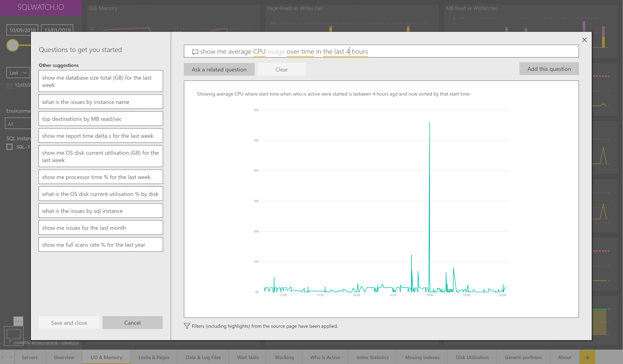Click the 'Showing average CPU where start time' restatement text
Screen dimensions: 623x364
coord(333,94)
